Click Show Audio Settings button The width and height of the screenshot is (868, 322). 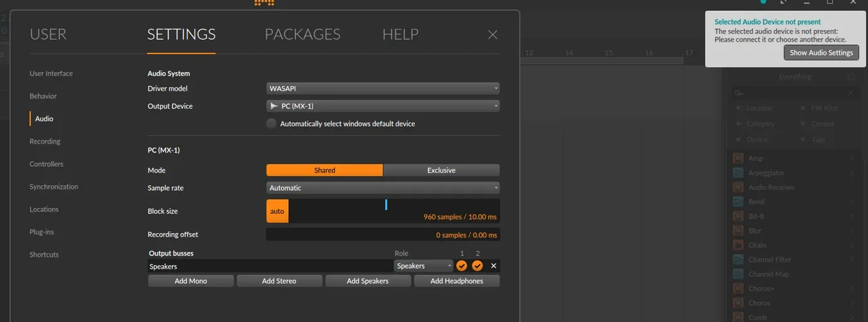(821, 53)
